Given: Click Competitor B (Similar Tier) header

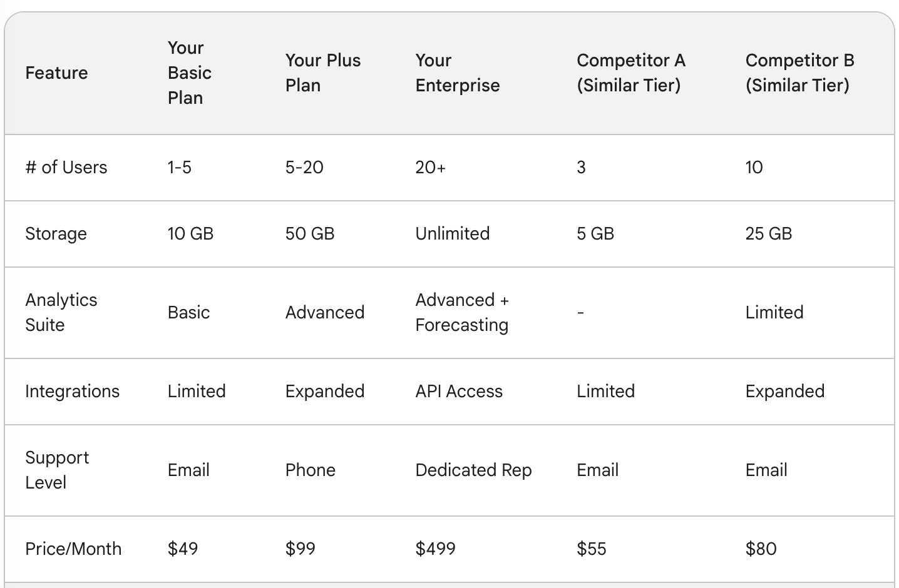Looking at the screenshot, I should tap(800, 73).
